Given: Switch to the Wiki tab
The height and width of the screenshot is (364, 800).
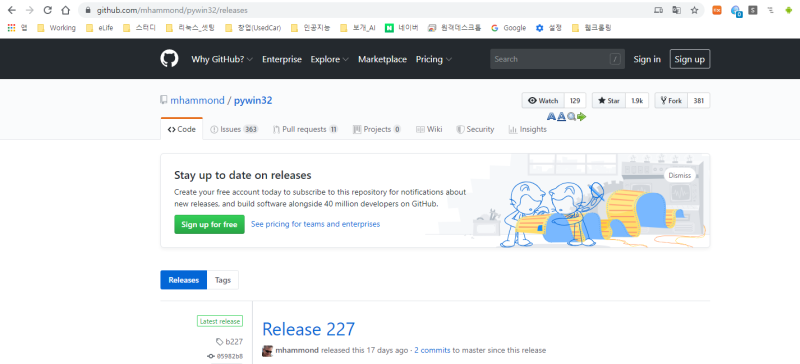Looking at the screenshot, I should pyautogui.click(x=429, y=129).
